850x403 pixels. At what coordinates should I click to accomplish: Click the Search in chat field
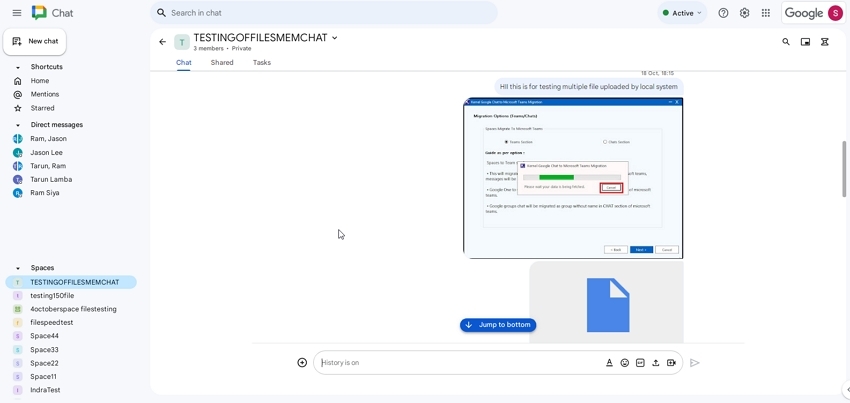pyautogui.click(x=324, y=12)
